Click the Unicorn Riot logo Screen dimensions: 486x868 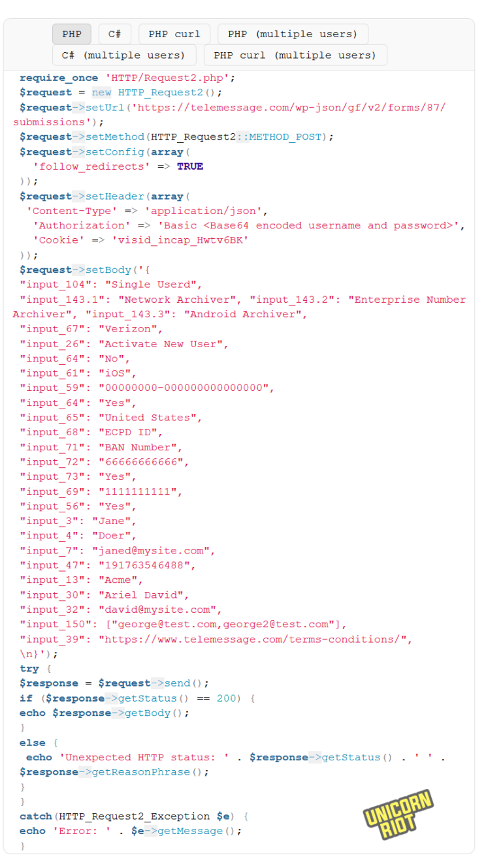tap(398, 814)
